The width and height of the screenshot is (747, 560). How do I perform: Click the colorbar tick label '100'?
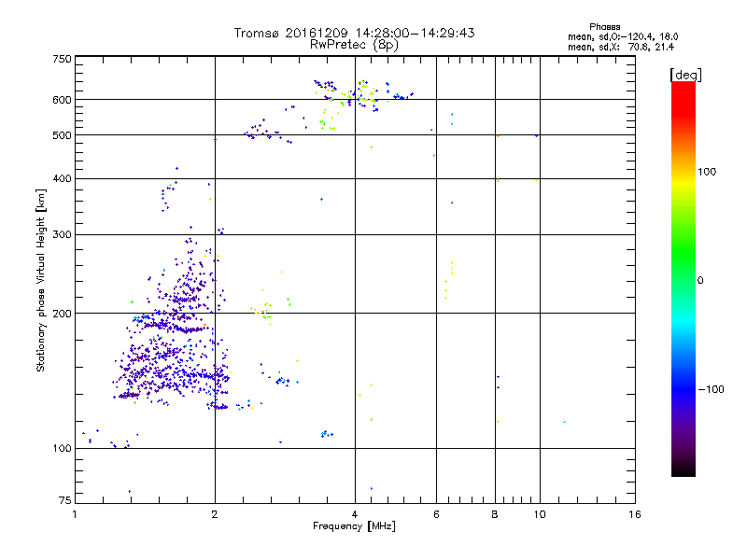(707, 172)
